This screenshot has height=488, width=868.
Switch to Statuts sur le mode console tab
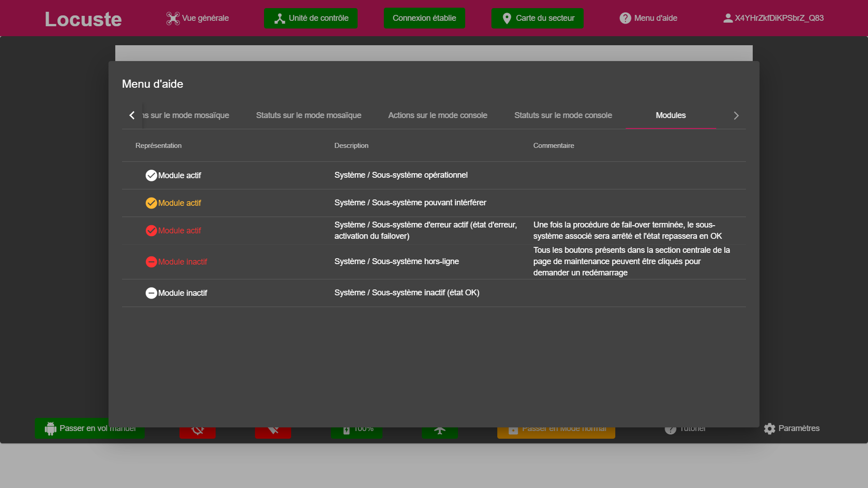pos(563,115)
